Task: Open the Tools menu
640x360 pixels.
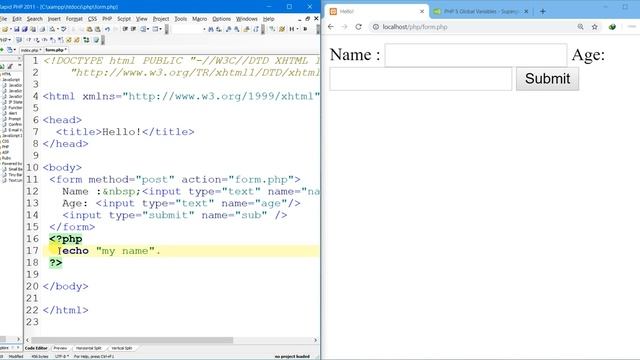Action: coord(180,19)
